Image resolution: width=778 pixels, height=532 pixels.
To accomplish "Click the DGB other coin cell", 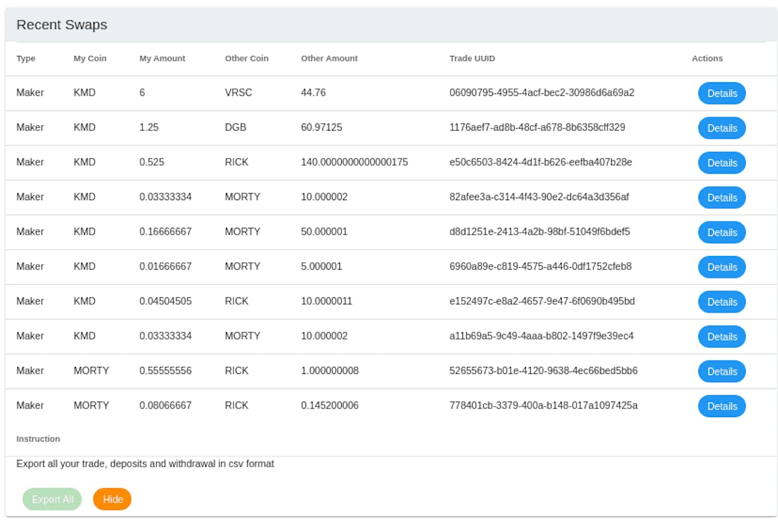I will [x=235, y=127].
